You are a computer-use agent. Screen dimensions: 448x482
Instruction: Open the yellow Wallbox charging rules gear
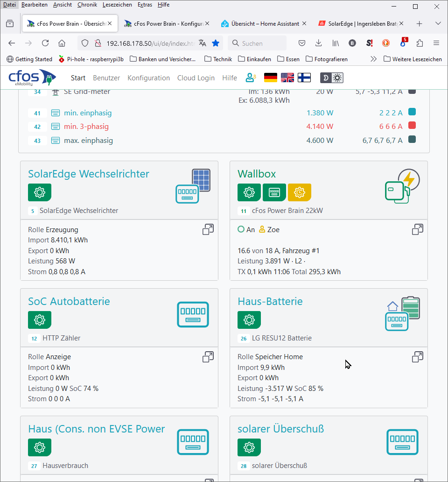300,192
